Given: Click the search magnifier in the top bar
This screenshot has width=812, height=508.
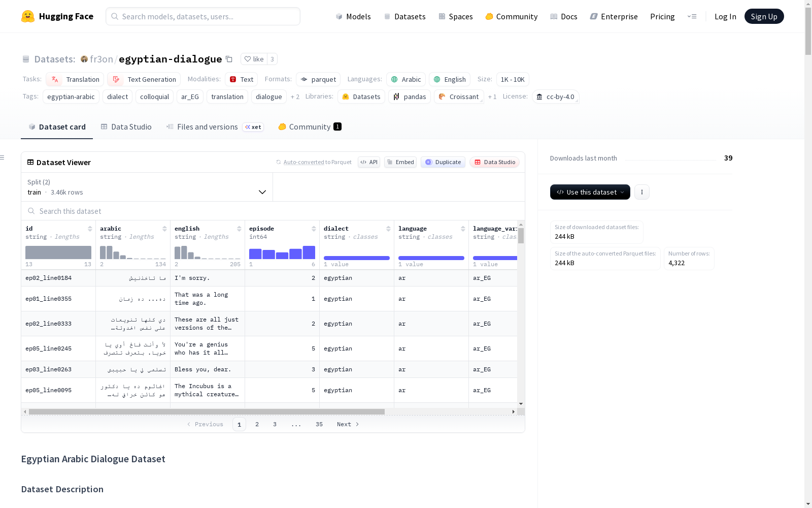Looking at the screenshot, I should (x=115, y=16).
